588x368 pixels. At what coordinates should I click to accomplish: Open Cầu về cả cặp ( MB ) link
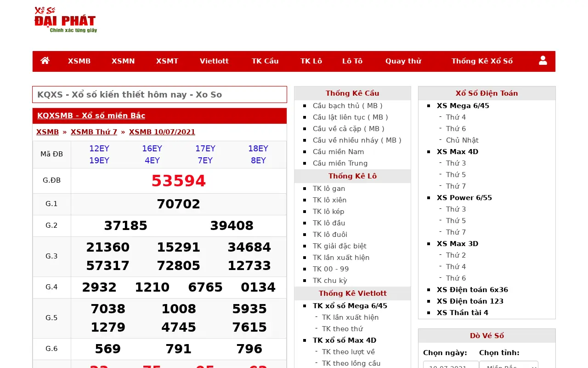(x=349, y=129)
